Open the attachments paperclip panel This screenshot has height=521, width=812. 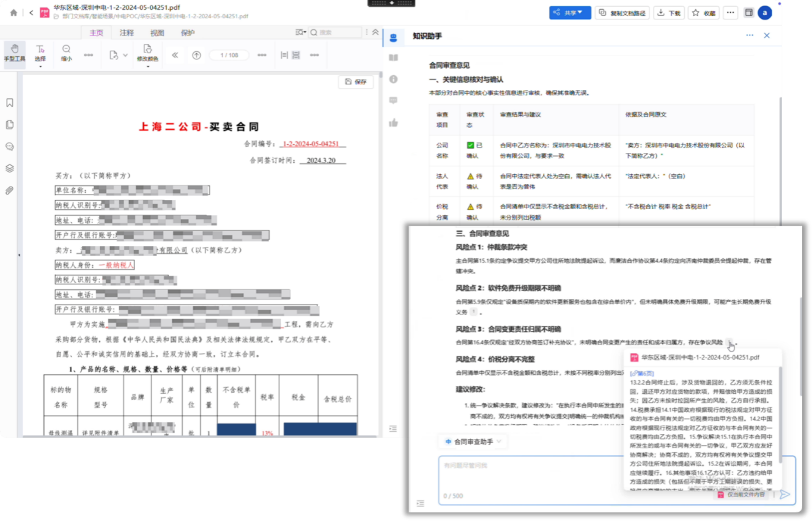pyautogui.click(x=9, y=190)
